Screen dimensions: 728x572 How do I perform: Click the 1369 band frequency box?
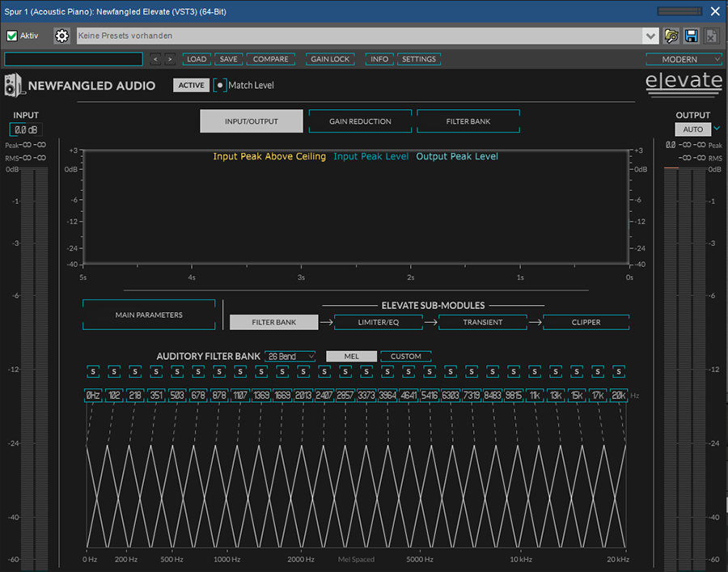(261, 395)
